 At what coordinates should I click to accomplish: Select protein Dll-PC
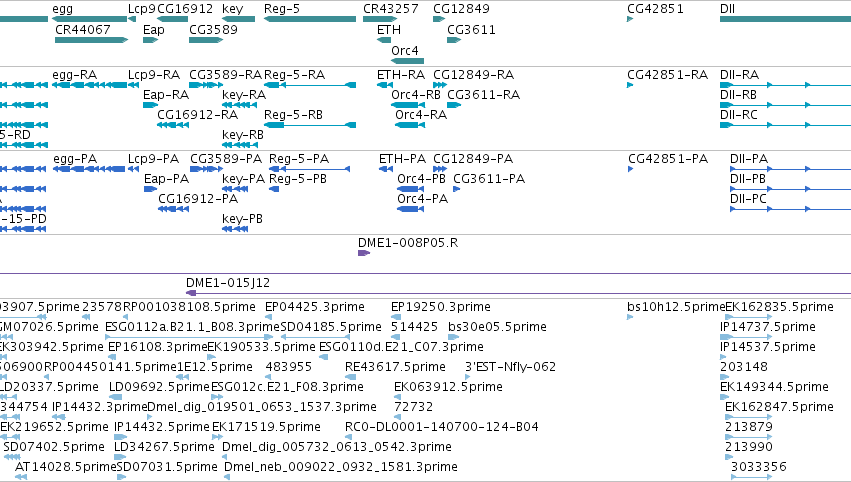tap(748, 199)
